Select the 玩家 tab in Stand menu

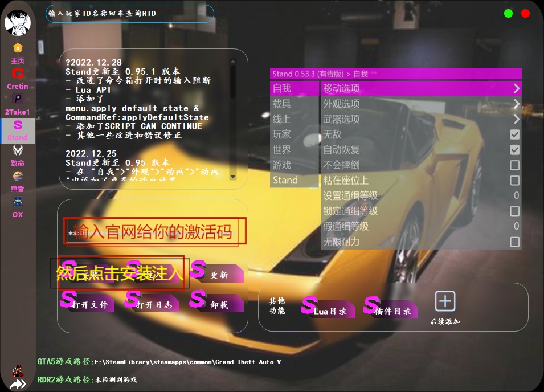(x=294, y=134)
